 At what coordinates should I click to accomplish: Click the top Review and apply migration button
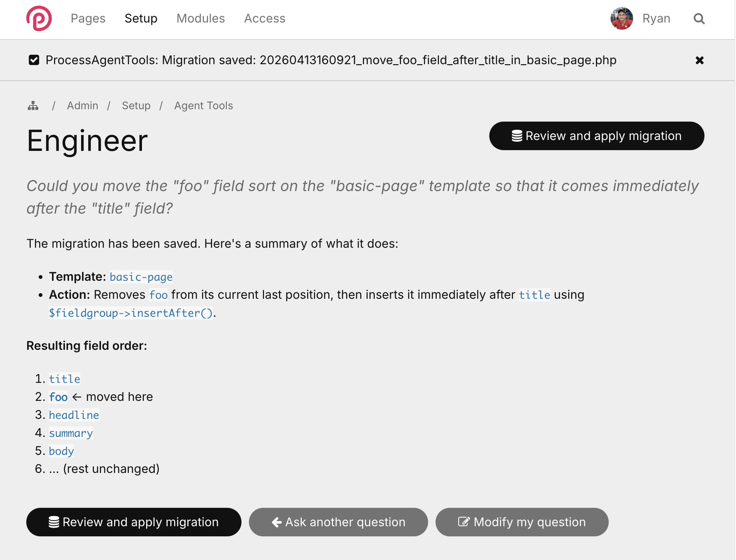596,136
